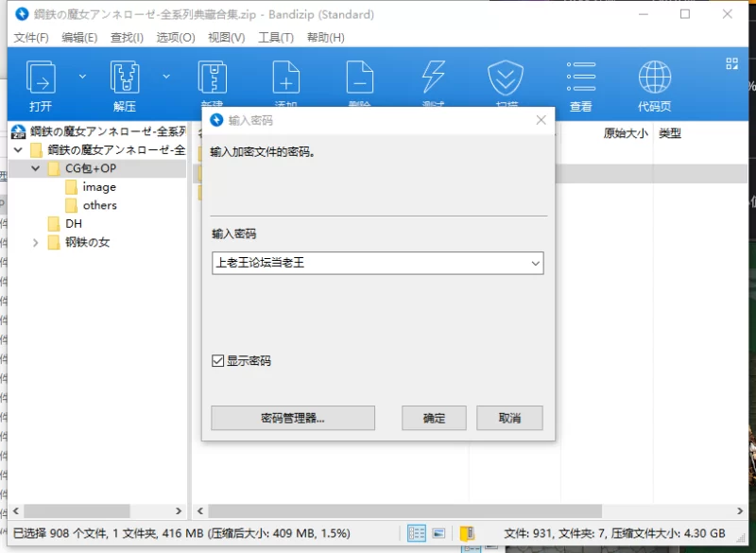756x553 pixels.
Task: Uncheck the 显示密码 checkbox
Action: click(218, 360)
